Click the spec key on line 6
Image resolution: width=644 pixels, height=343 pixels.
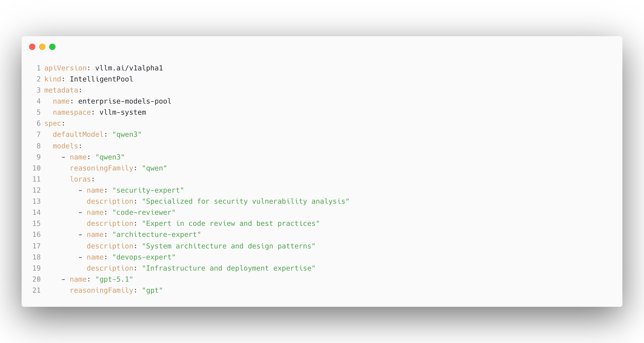[x=53, y=123]
